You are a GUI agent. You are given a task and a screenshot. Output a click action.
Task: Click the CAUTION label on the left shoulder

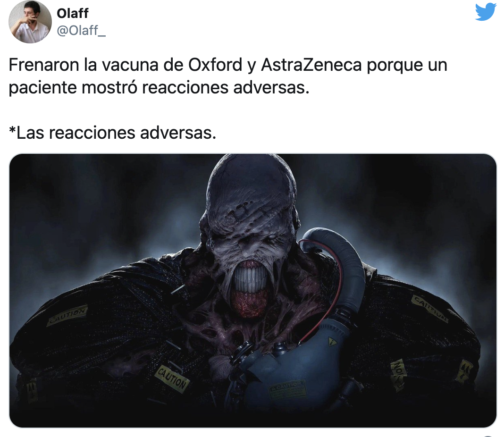[x=67, y=315]
